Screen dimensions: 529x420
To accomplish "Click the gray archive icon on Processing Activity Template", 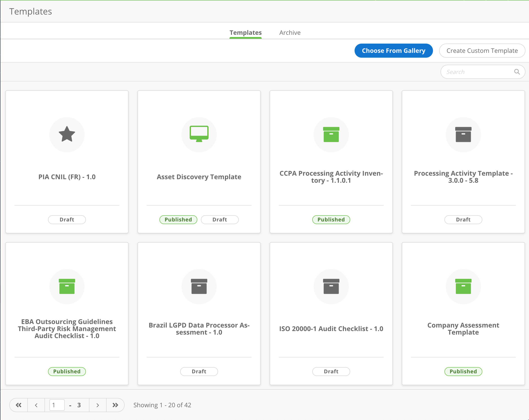I will [x=463, y=134].
